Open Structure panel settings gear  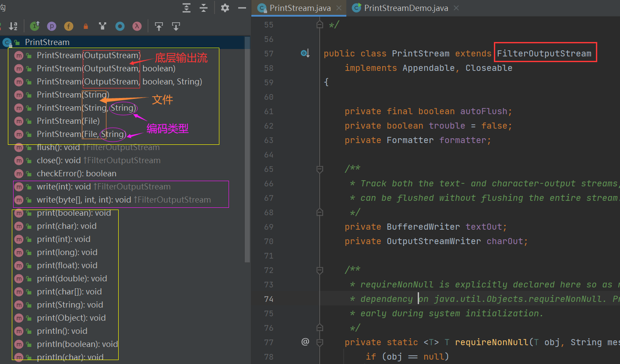click(x=225, y=8)
